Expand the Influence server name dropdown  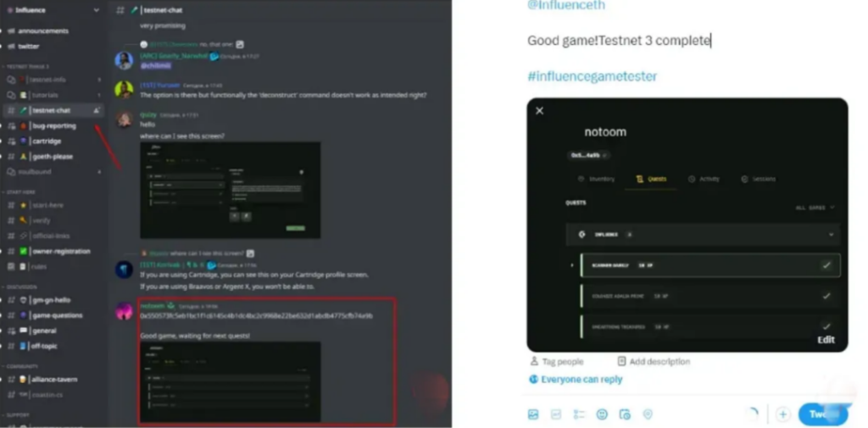click(x=97, y=10)
